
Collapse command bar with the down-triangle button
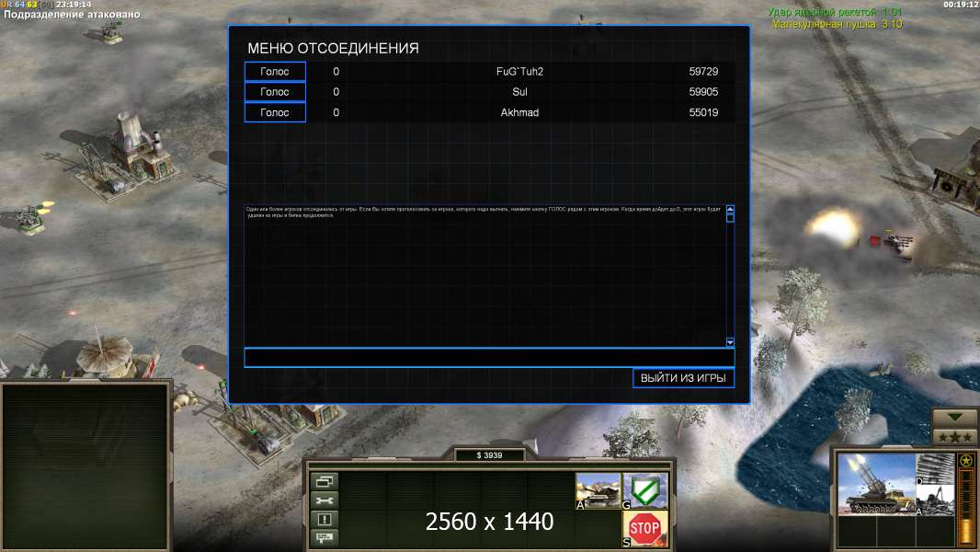[954, 417]
